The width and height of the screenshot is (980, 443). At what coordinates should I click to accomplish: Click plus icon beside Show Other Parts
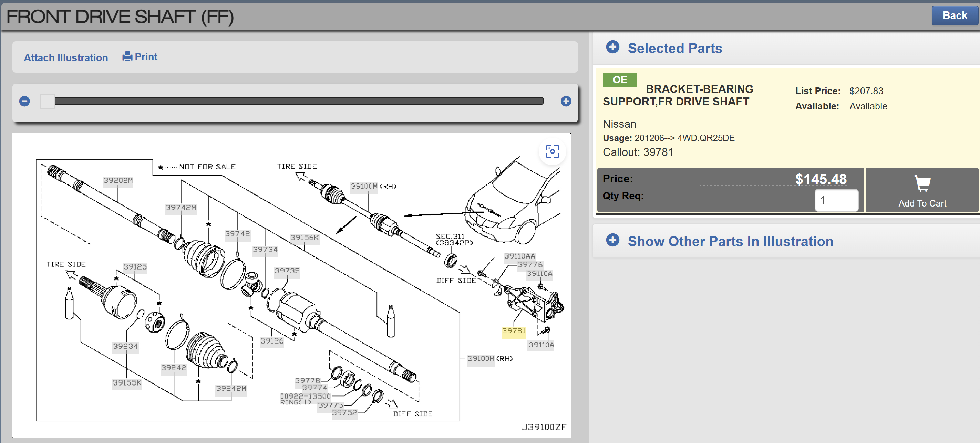[x=612, y=241]
